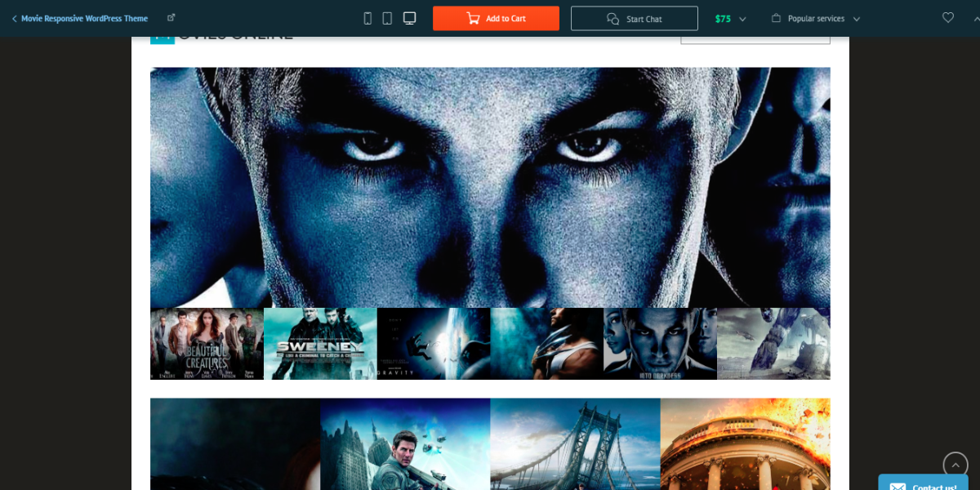Viewport: 980px width, 490px height.
Task: Open the theme preview in a new window
Action: [171, 18]
